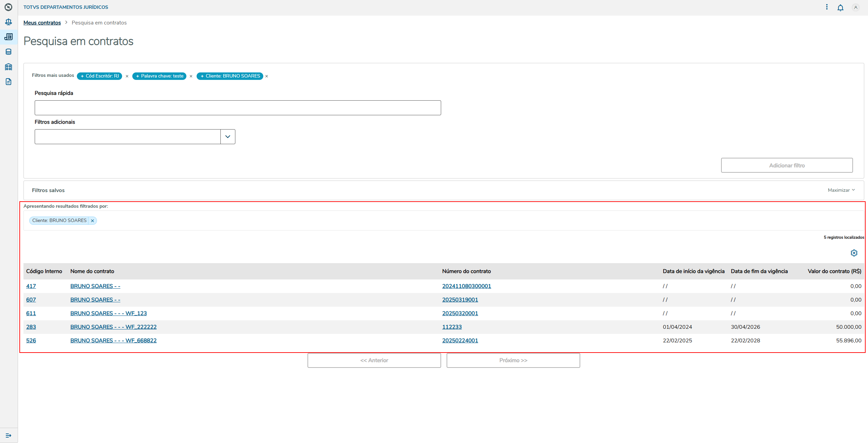This screenshot has height=443, width=868.
Task: Go to Meus contratos breadcrumb link
Action: point(42,23)
